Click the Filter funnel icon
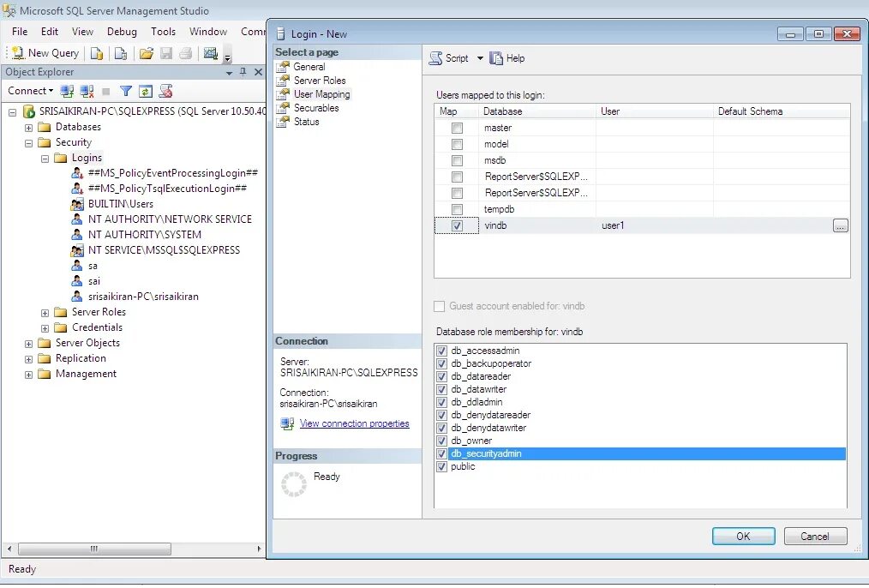Viewport: 869px width, 588px height. [x=126, y=91]
